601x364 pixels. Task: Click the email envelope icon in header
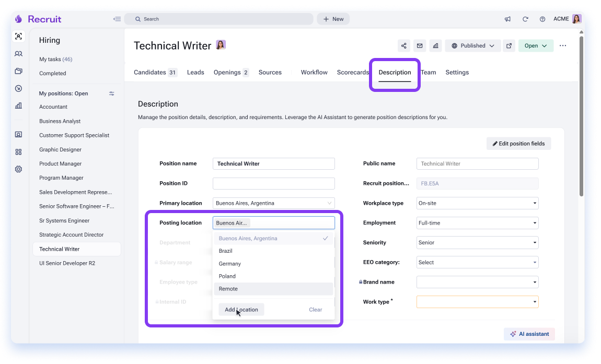click(420, 45)
